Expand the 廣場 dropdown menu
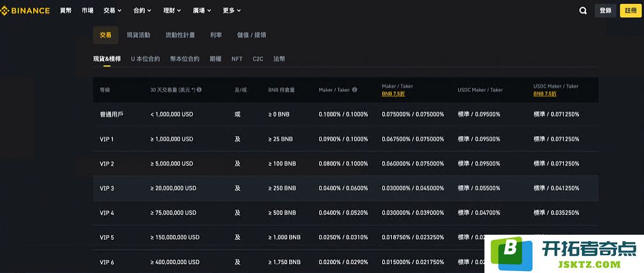 [x=202, y=11]
